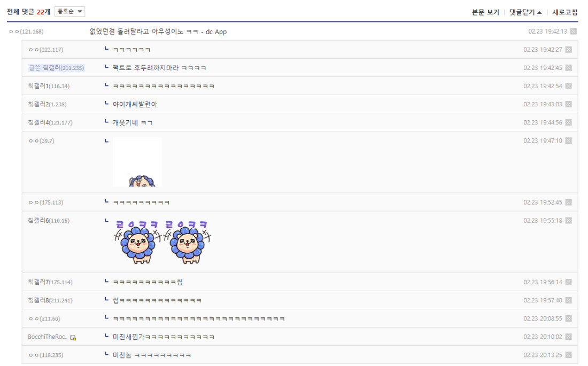Remove 칠갤러2's reply using X icon
Screen dimensions: 588x366
[x=569, y=104]
